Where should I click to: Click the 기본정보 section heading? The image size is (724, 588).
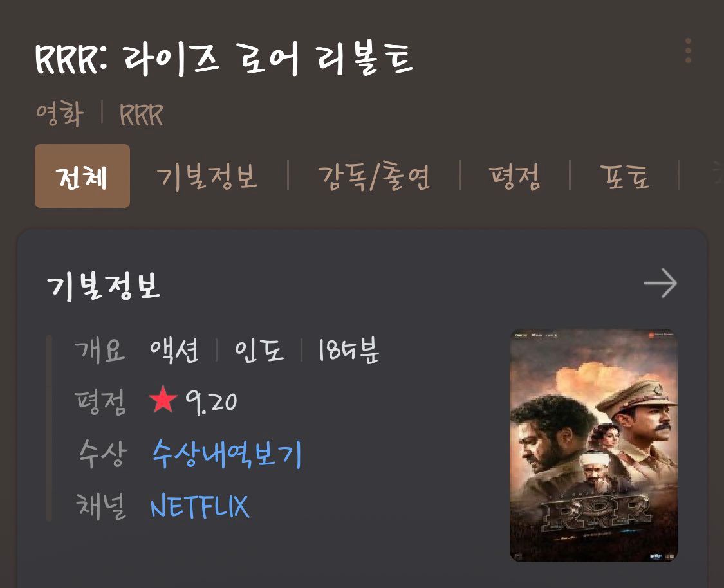click(104, 285)
